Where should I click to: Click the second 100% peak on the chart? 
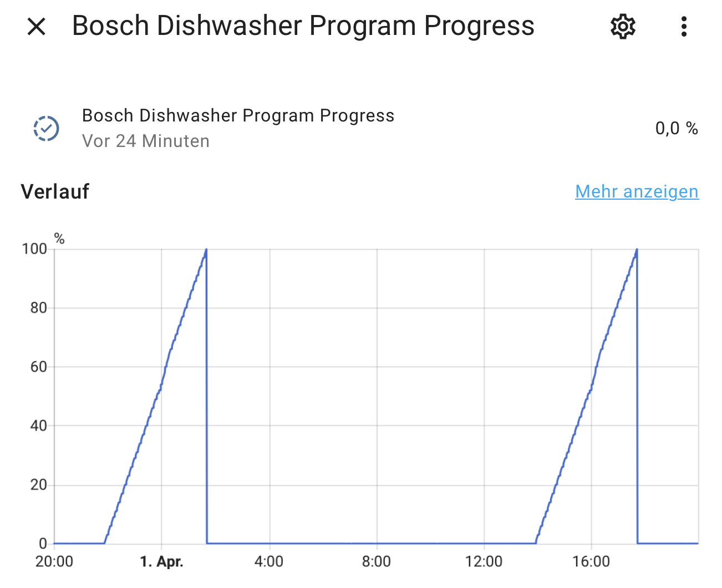tap(637, 250)
